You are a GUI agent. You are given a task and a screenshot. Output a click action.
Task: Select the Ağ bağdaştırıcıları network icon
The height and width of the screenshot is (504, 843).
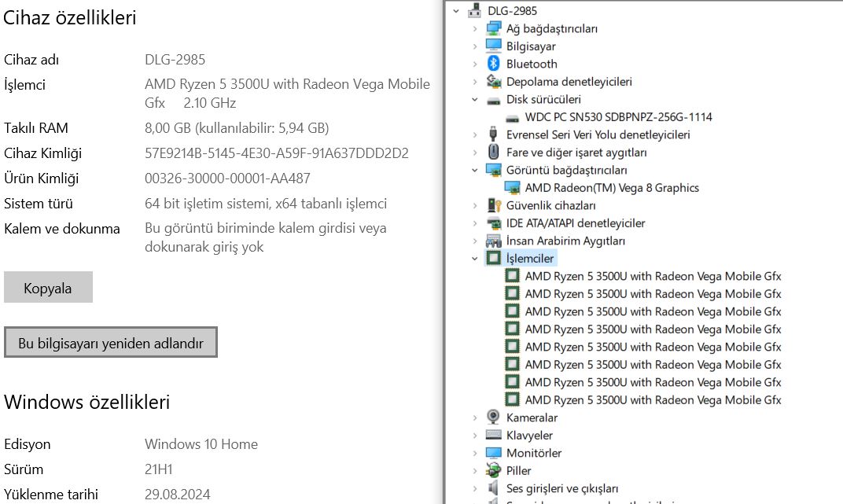[494, 28]
